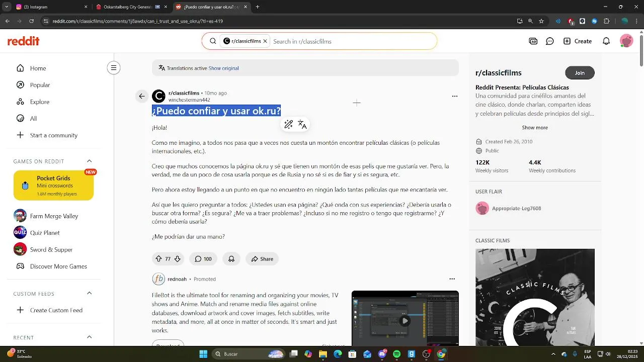Give an award to the post
644x362 pixels.
(231, 259)
